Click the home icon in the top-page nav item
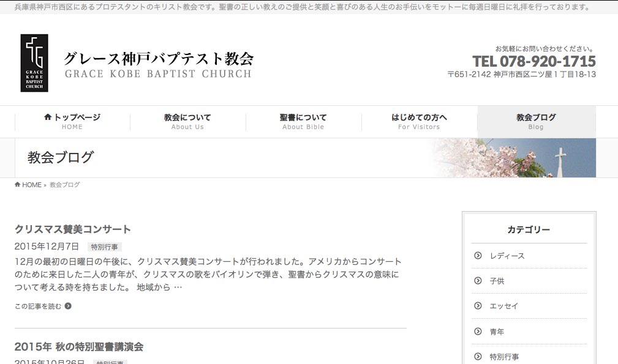 [48, 117]
